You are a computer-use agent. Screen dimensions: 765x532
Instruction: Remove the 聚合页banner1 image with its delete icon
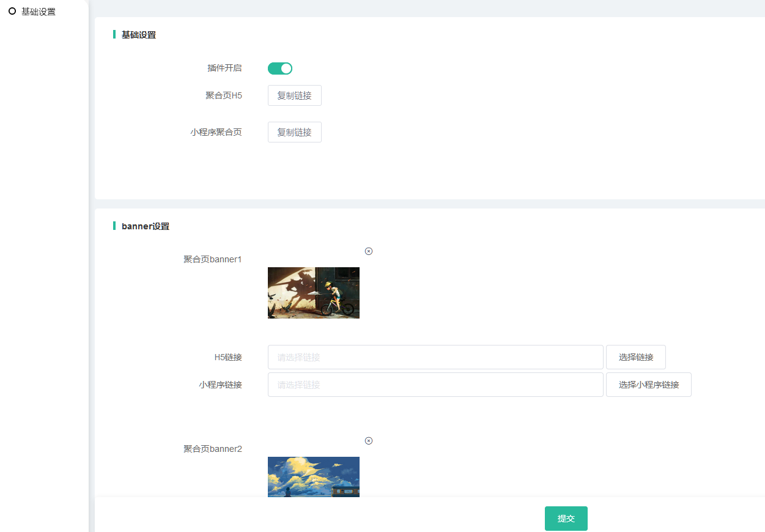[x=369, y=251]
